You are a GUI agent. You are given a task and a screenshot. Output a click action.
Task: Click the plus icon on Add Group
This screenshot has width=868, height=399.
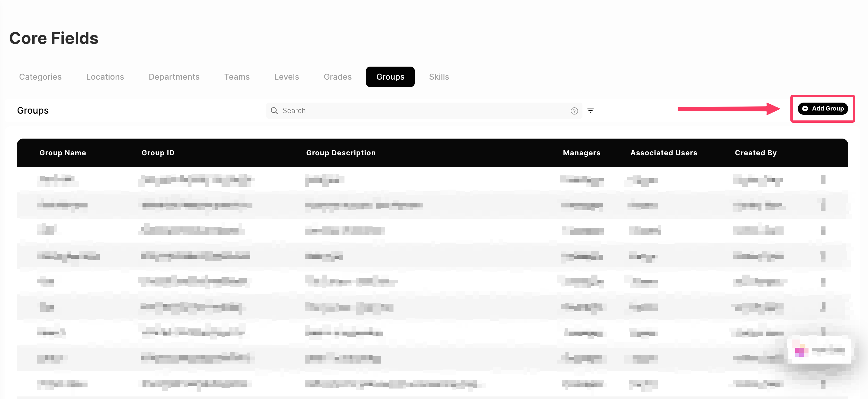(x=805, y=109)
